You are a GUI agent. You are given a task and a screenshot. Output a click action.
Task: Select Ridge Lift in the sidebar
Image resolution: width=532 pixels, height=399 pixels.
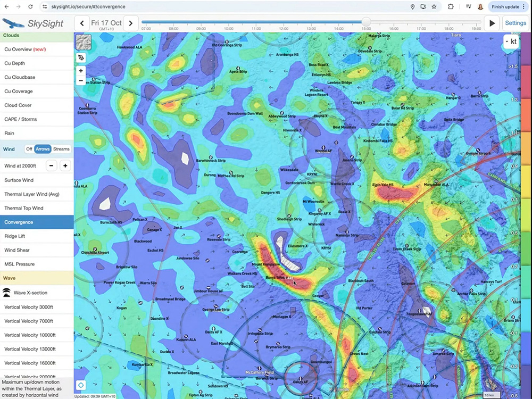click(x=15, y=236)
